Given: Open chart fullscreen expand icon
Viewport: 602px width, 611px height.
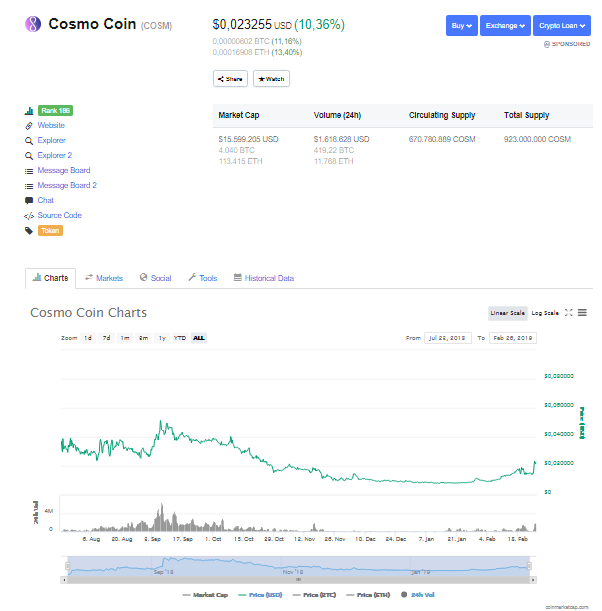Looking at the screenshot, I should point(568,313).
